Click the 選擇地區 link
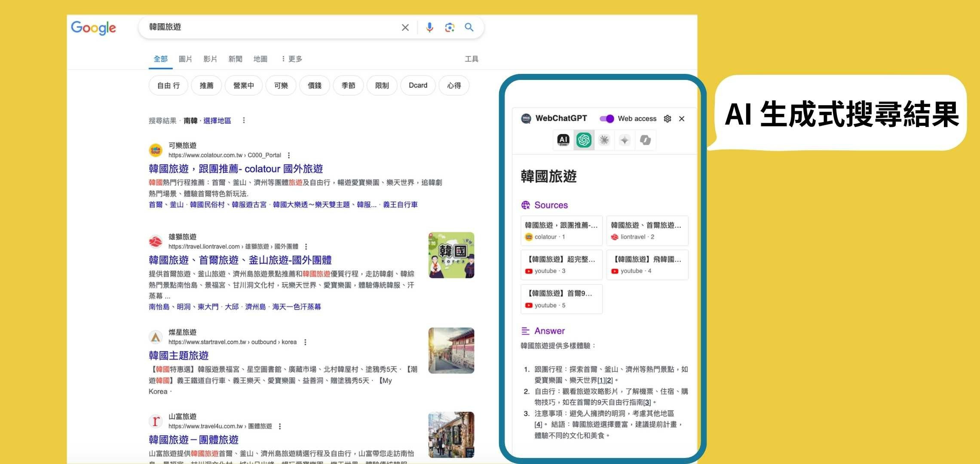The height and width of the screenshot is (464, 980). pos(217,121)
